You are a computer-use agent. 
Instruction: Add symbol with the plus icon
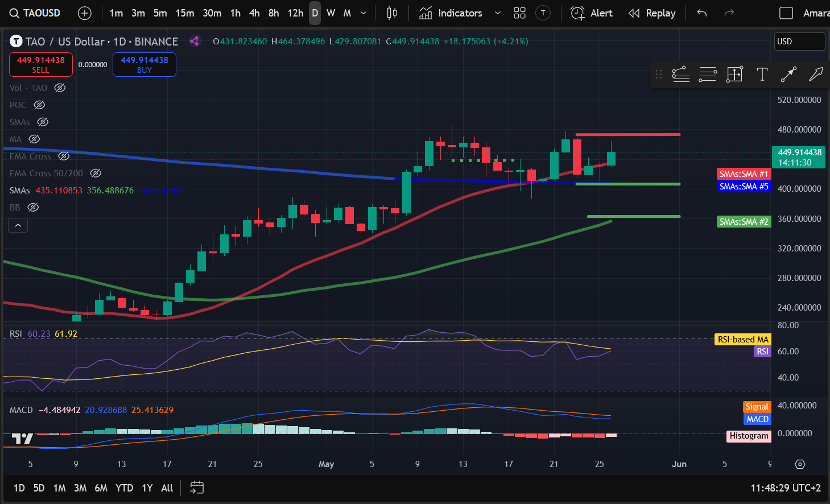tap(85, 13)
